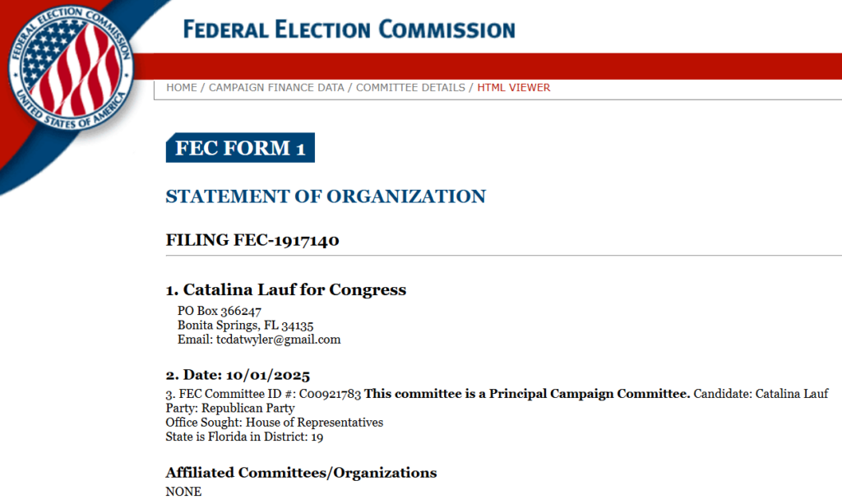842x504 pixels.
Task: Click the Office Sought: House of Representatives line
Action: [x=274, y=422]
